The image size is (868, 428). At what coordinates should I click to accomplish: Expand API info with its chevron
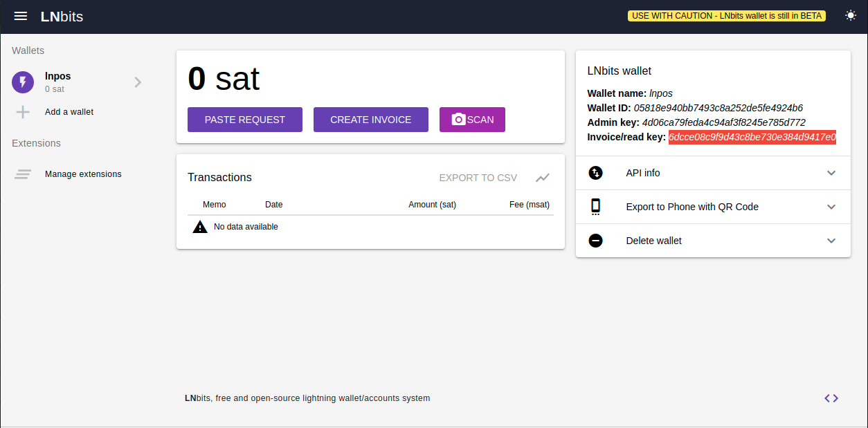pos(831,173)
